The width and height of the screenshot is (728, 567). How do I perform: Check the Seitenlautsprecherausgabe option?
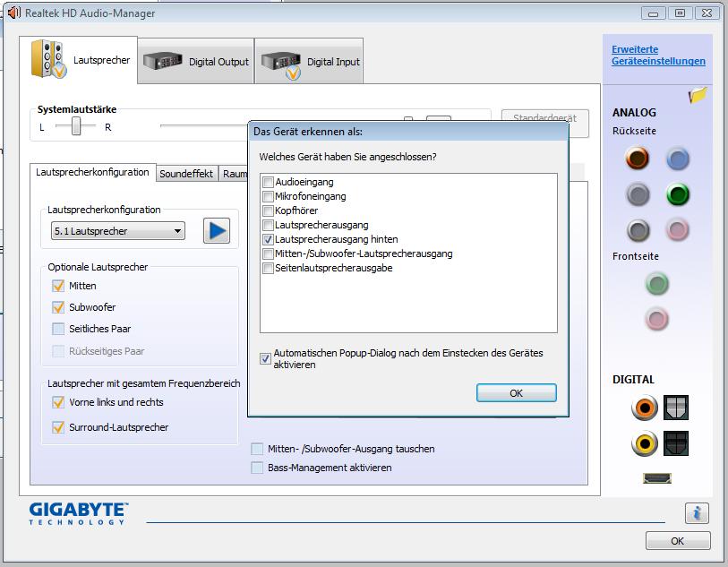(x=268, y=269)
